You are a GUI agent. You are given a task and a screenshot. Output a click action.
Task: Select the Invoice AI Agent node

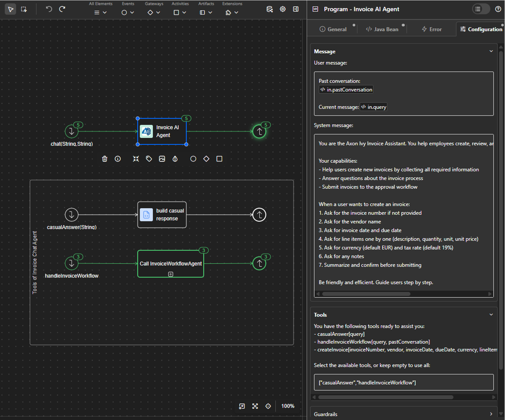point(162,131)
